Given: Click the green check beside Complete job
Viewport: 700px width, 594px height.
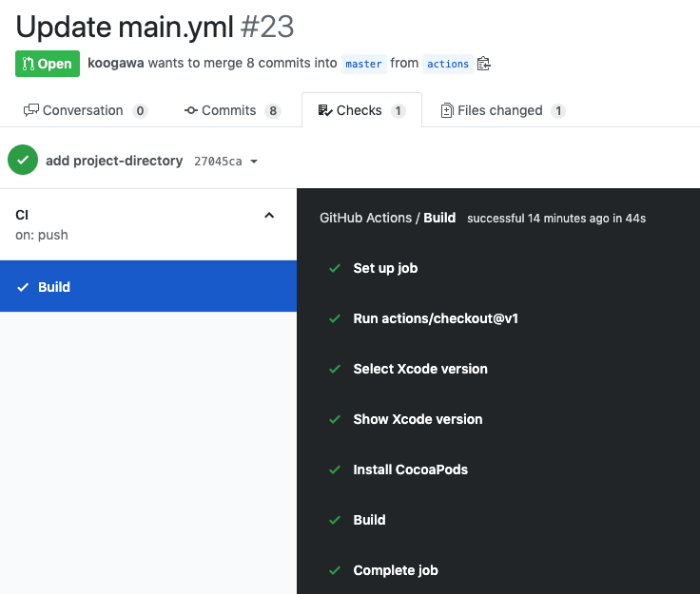Looking at the screenshot, I should (335, 570).
